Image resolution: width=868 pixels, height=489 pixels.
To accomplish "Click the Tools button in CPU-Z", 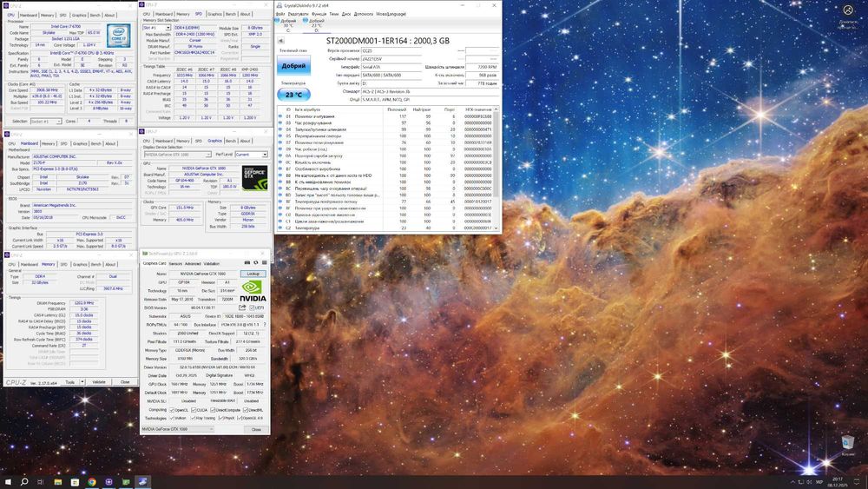I will click(x=69, y=382).
